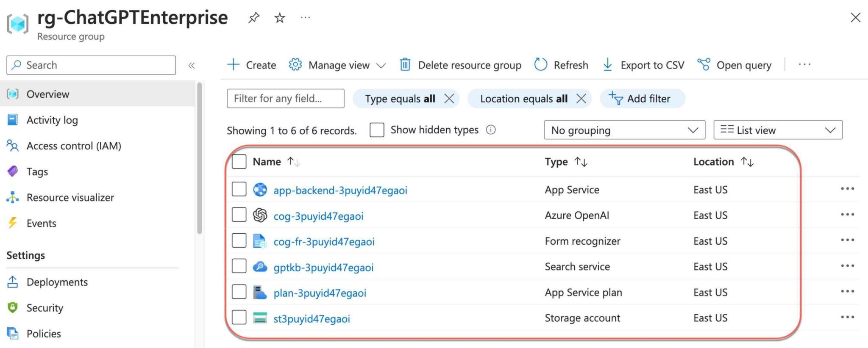Export resources to CSV
The height and width of the screenshot is (348, 868).
(643, 65)
